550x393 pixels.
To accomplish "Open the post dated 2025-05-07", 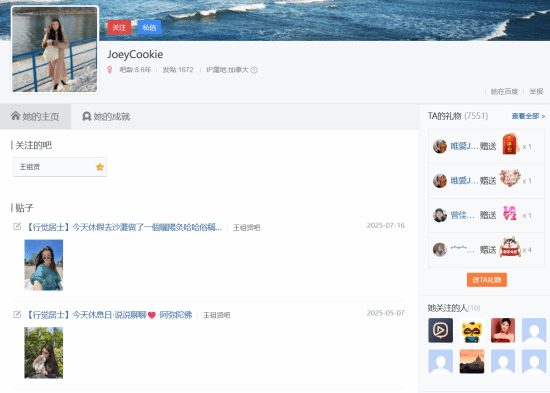I will click(109, 315).
